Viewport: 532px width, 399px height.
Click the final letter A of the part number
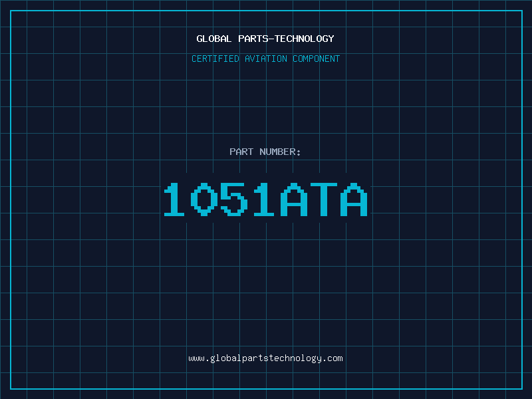[353, 199]
